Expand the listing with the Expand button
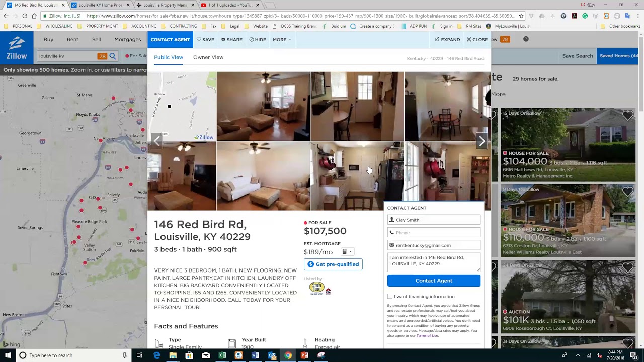The width and height of the screenshot is (644, 362). (x=447, y=40)
